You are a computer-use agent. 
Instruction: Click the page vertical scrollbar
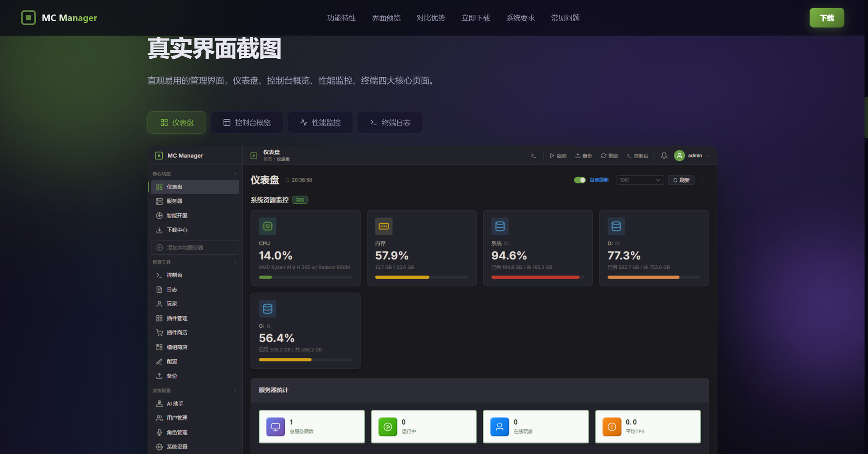pyautogui.click(x=866, y=117)
